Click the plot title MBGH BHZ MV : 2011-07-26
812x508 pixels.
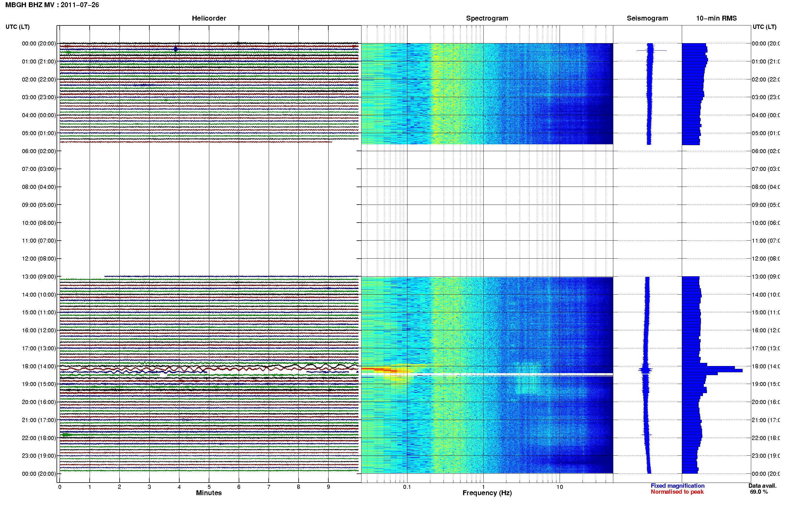point(52,5)
